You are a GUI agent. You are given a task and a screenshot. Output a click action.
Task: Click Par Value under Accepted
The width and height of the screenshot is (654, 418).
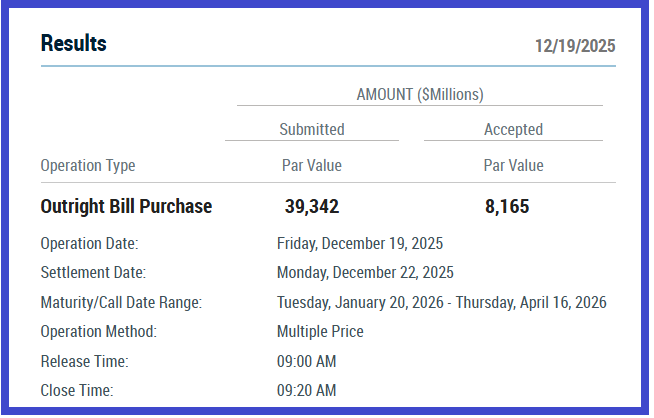click(x=513, y=165)
